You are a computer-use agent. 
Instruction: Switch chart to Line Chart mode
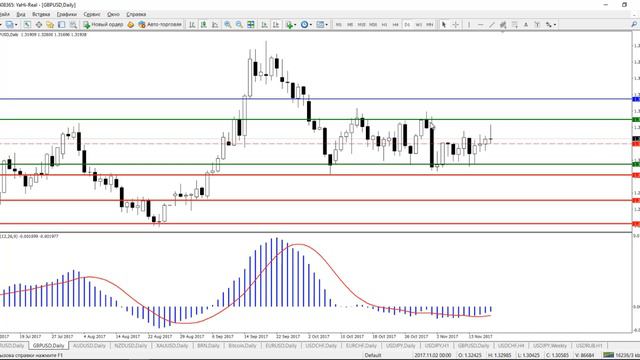[x=215, y=24]
